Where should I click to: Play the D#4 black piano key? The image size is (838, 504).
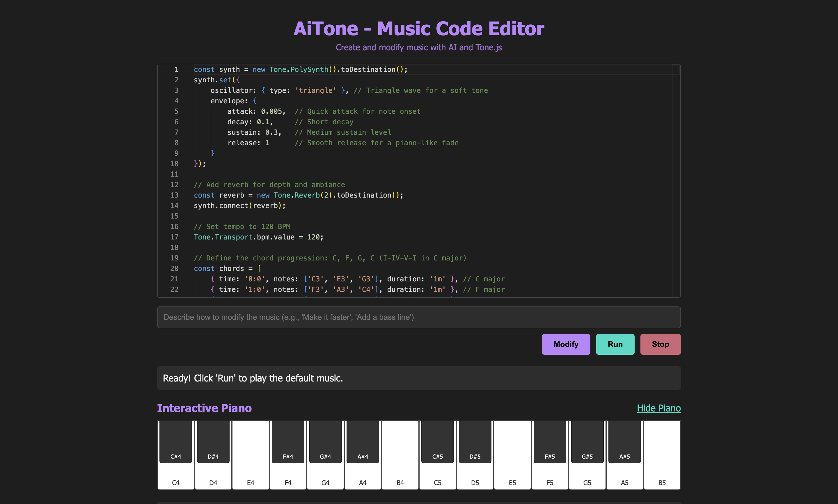(213, 441)
